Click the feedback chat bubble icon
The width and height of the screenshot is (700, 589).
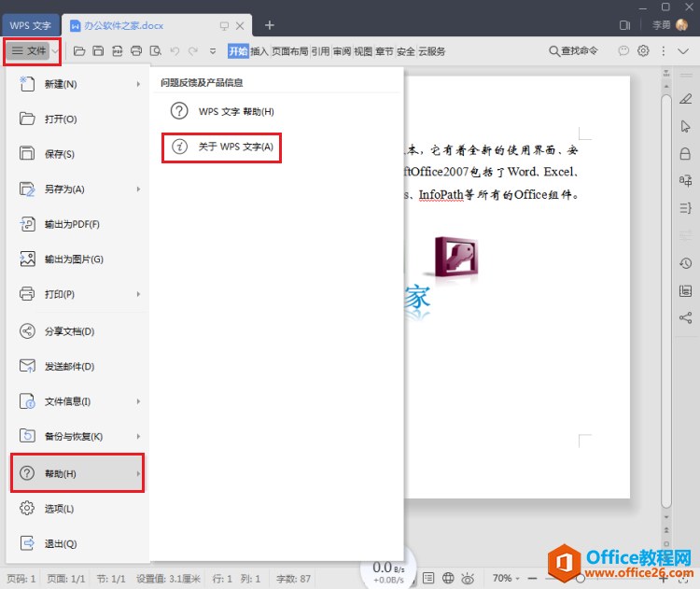(623, 51)
